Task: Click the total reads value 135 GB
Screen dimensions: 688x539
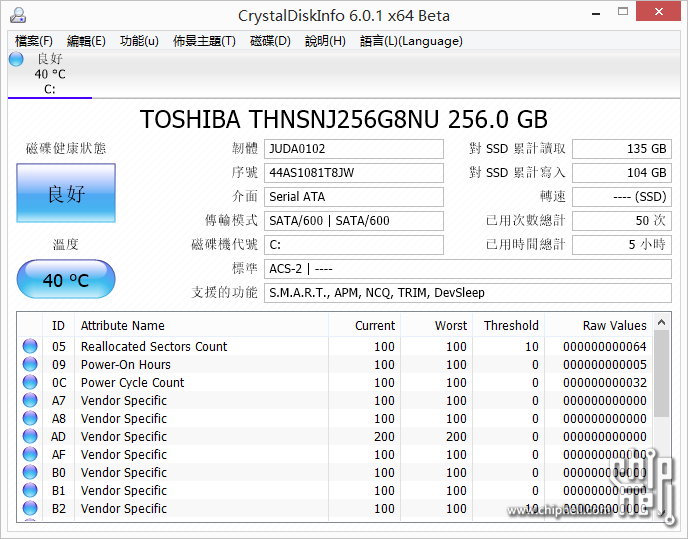Action: pos(622,149)
